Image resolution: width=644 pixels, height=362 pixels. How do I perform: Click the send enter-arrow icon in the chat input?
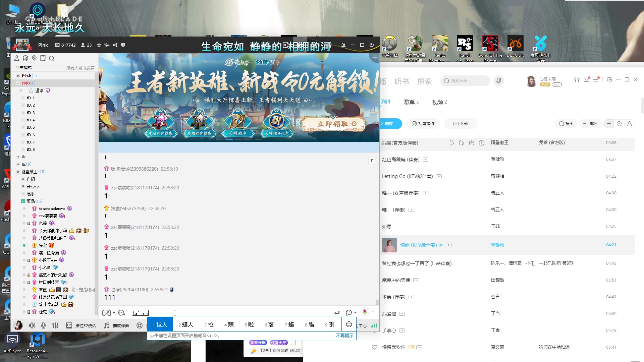337,313
